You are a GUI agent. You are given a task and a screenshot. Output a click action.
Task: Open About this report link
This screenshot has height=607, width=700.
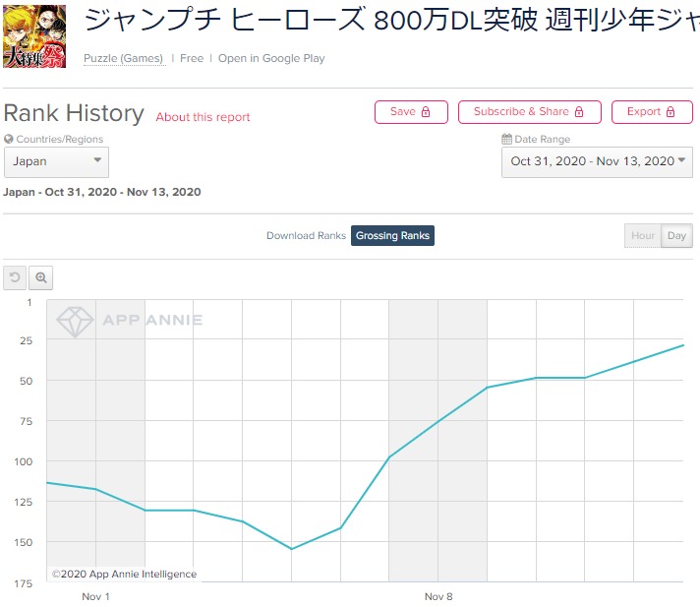pos(203,117)
